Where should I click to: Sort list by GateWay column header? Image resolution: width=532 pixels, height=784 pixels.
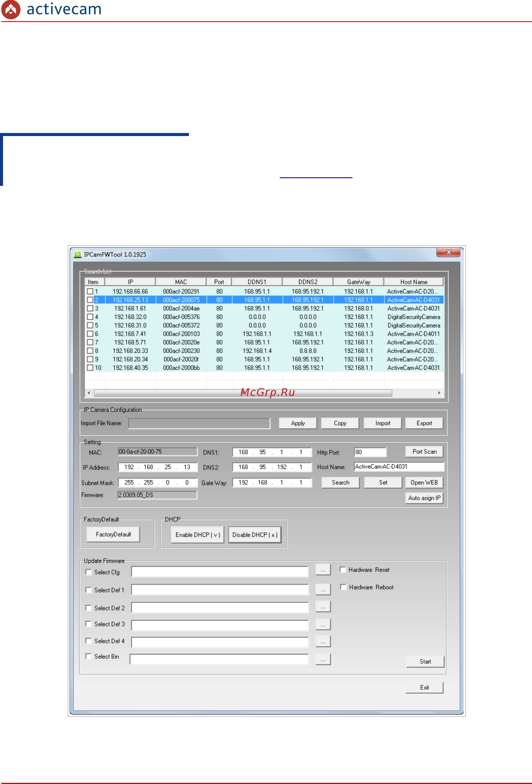tap(359, 282)
